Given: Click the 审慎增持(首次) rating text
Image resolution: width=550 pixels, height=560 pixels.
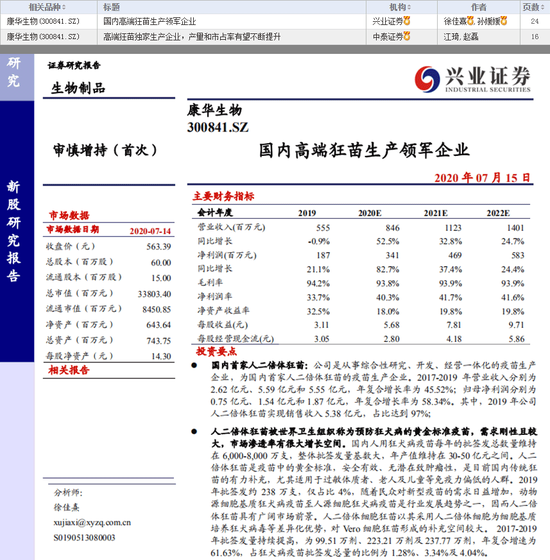Looking at the screenshot, I should (x=105, y=150).
